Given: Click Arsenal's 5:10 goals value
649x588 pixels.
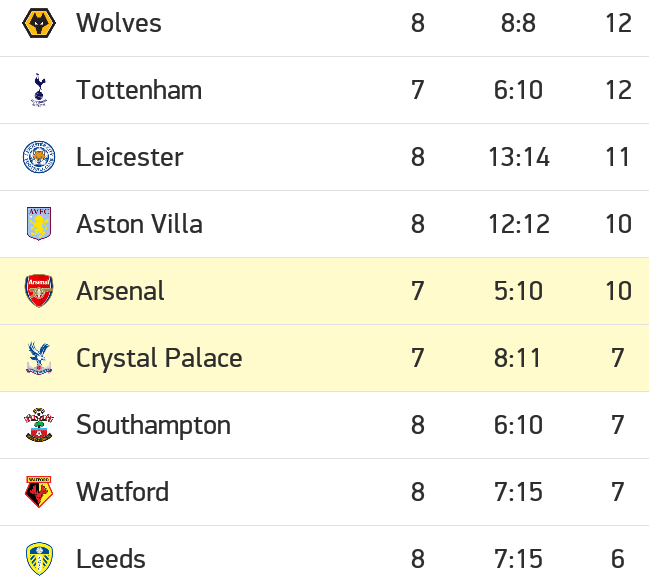Looking at the screenshot, I should click(x=518, y=291).
